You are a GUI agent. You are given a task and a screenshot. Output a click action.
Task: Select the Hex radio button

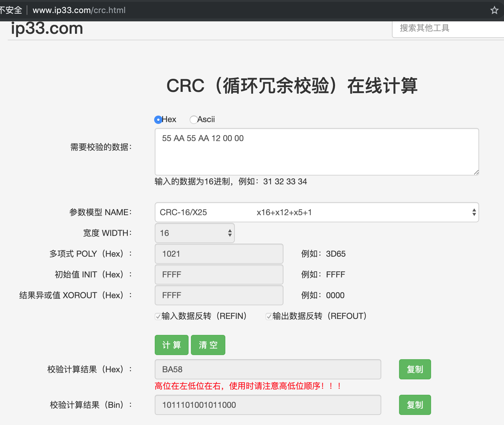pos(158,119)
